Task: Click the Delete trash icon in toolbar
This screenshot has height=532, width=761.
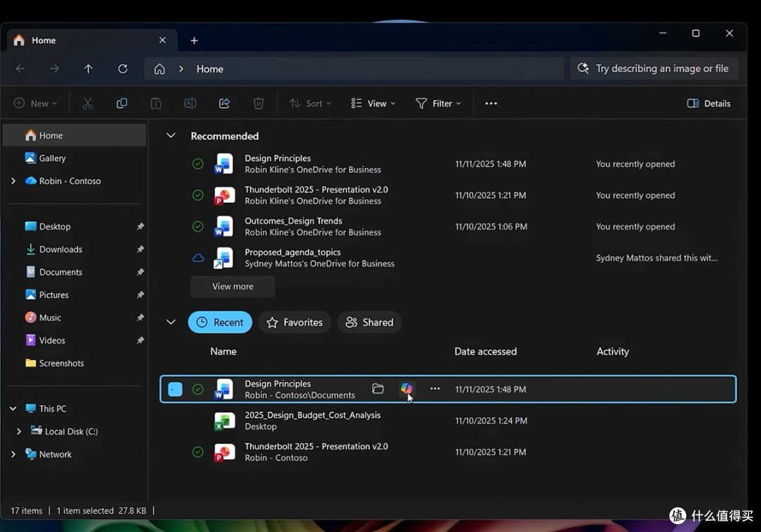Action: [258, 103]
